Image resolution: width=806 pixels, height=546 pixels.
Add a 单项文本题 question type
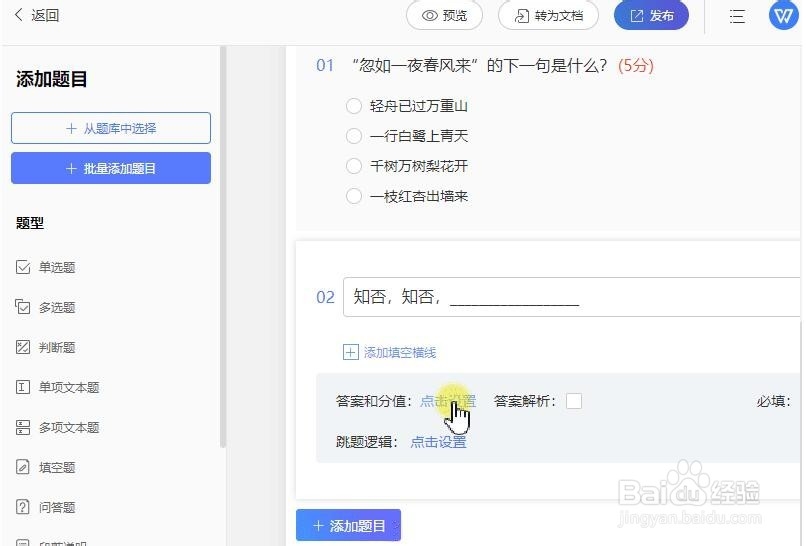(58, 387)
